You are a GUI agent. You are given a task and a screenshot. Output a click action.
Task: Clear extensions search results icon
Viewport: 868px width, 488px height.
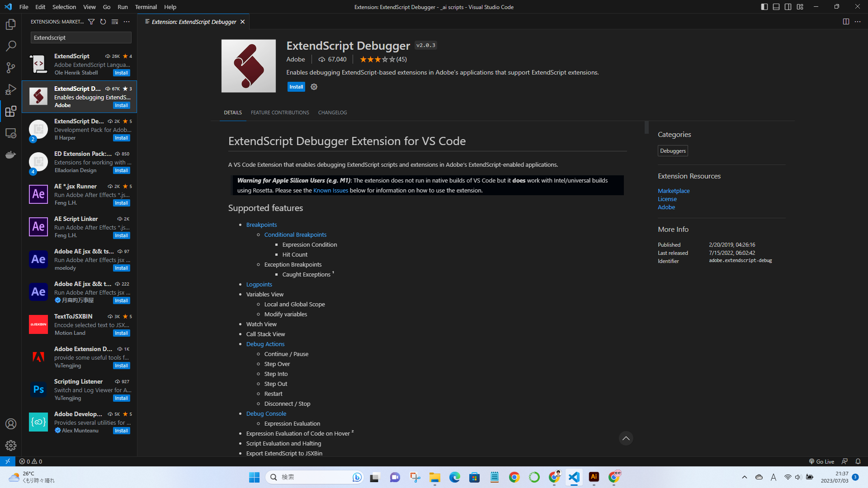(x=115, y=22)
